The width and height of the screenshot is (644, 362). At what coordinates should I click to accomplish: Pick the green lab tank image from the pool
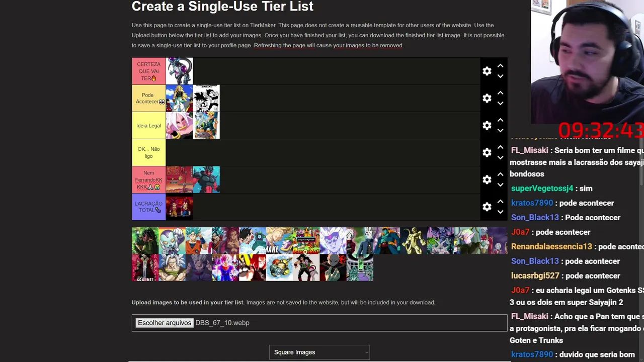click(x=360, y=267)
